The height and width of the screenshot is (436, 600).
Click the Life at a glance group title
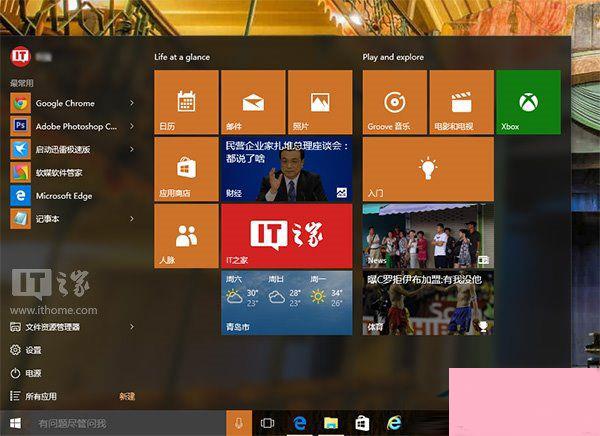click(182, 57)
